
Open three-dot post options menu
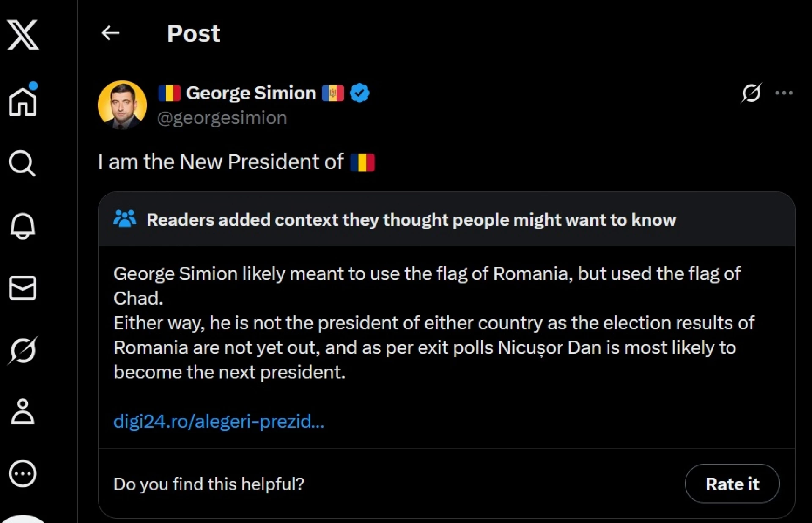(x=784, y=93)
